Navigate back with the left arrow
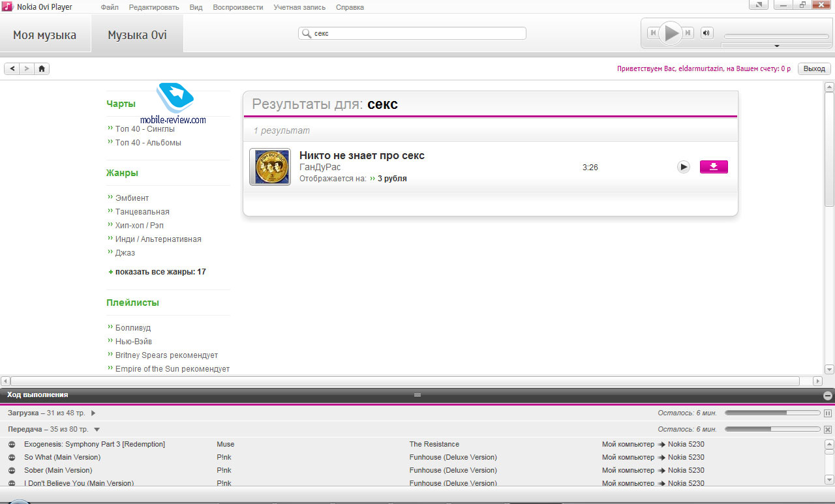 [12, 68]
